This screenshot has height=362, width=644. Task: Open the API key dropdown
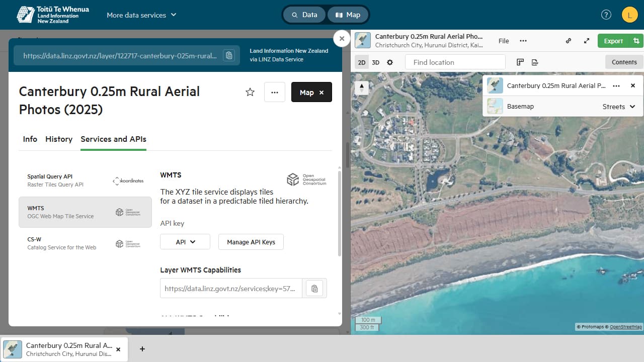click(185, 242)
